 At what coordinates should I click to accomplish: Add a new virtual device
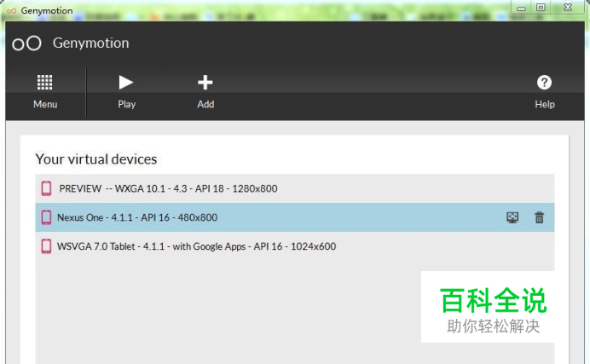[205, 83]
